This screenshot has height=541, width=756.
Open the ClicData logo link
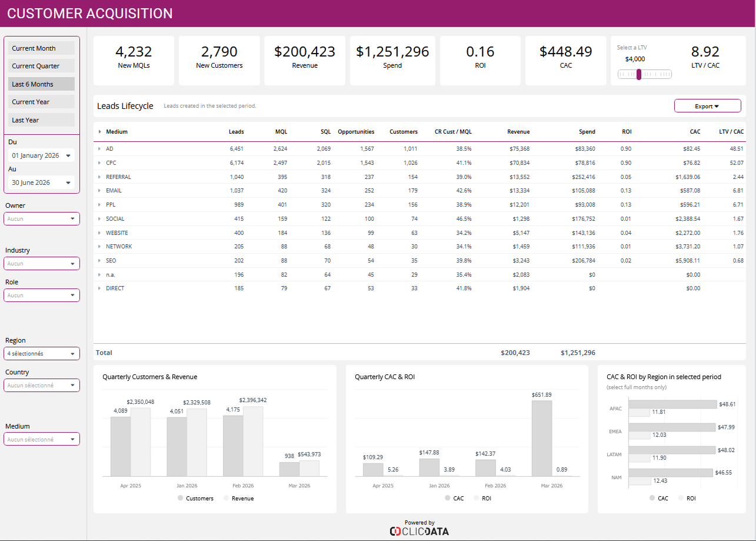pyautogui.click(x=419, y=532)
